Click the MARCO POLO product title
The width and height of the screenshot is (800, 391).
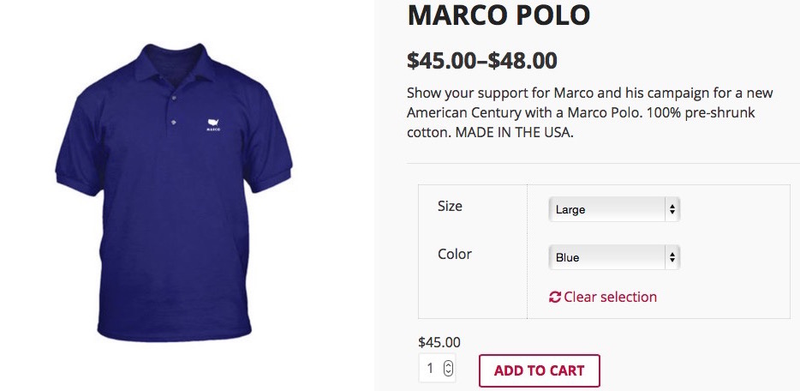pyautogui.click(x=498, y=15)
